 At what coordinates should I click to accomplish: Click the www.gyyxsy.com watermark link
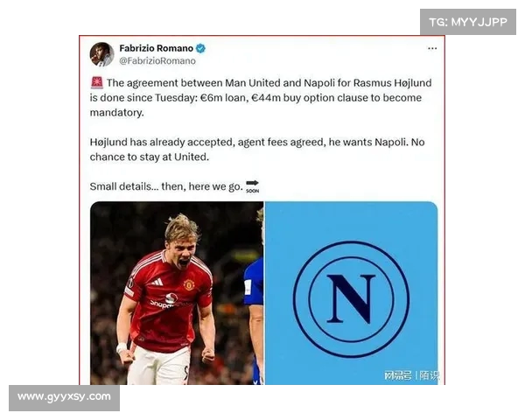click(x=64, y=397)
